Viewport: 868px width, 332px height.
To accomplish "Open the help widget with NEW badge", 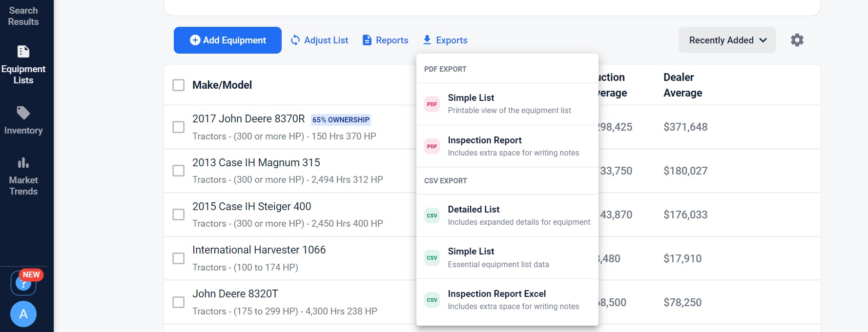I will point(23,283).
